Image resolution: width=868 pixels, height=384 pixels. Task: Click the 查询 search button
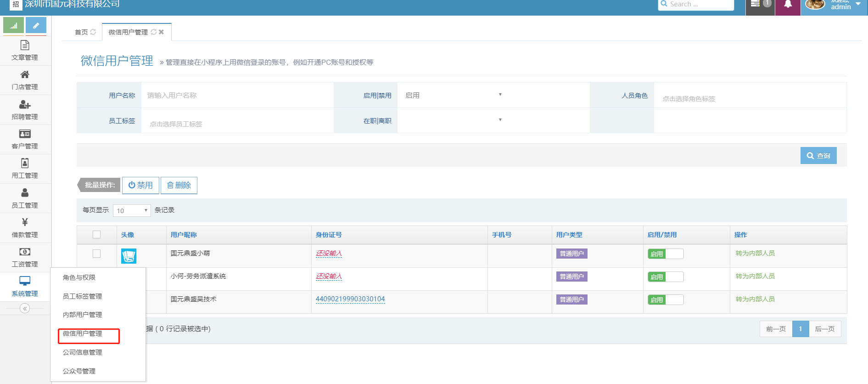(x=818, y=156)
